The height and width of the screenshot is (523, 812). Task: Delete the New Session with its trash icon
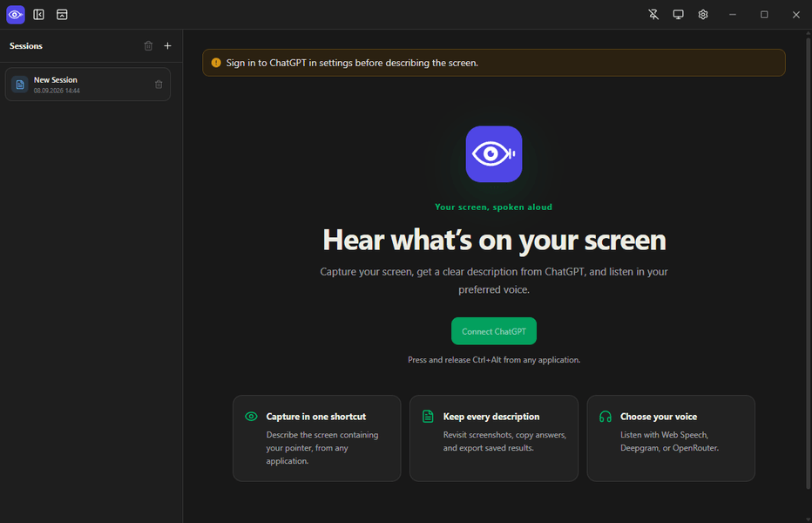pyautogui.click(x=159, y=85)
